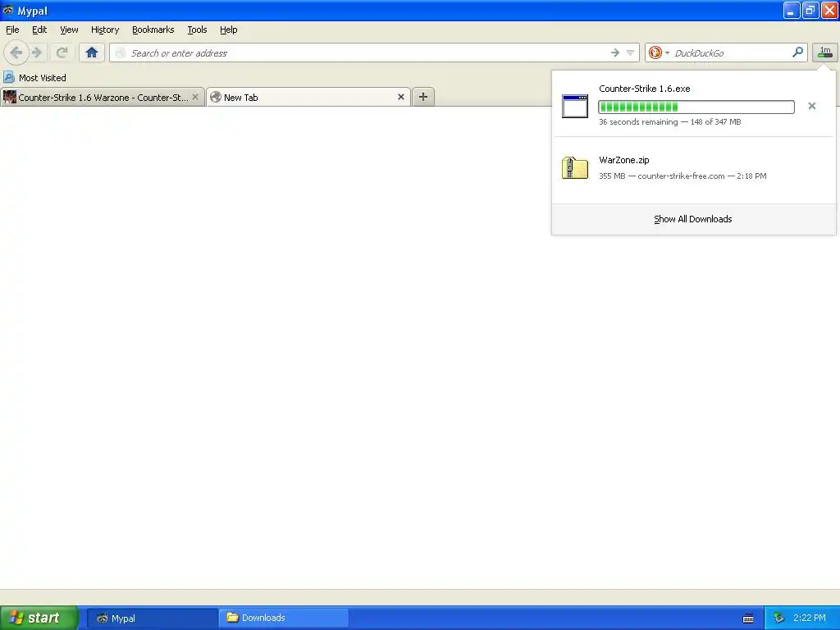Switch to Mypal taskbar button
Screen dimensions: 840x630
coord(152,618)
